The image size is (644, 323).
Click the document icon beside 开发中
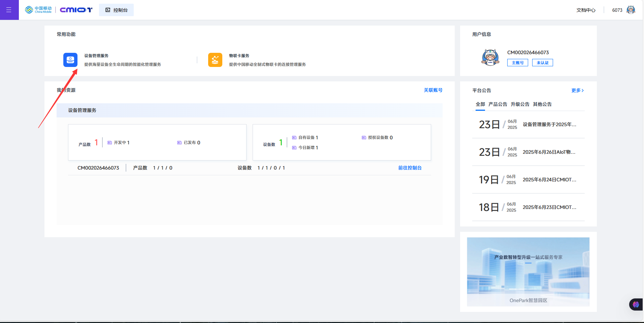pos(109,142)
